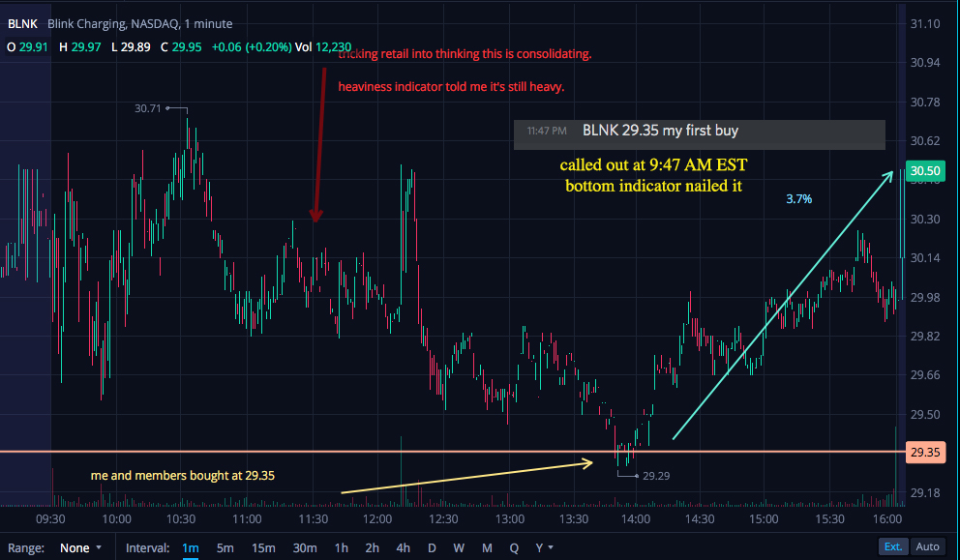Click the 'called out at 9:47 AM EST' text
The image size is (960, 560).
[x=653, y=165]
